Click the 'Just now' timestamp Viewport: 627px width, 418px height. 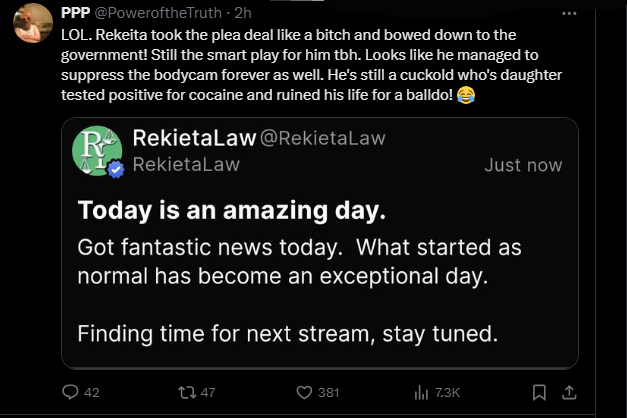point(522,165)
